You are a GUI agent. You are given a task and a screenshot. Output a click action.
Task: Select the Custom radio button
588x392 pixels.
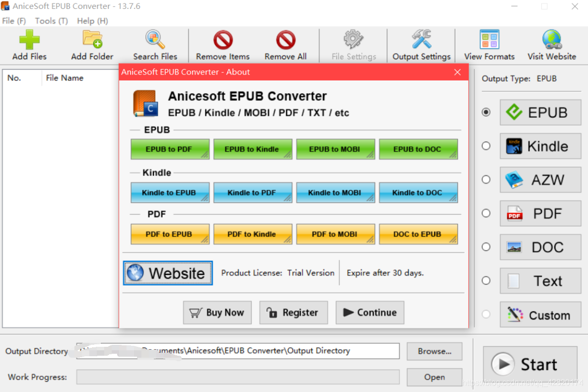pos(486,314)
